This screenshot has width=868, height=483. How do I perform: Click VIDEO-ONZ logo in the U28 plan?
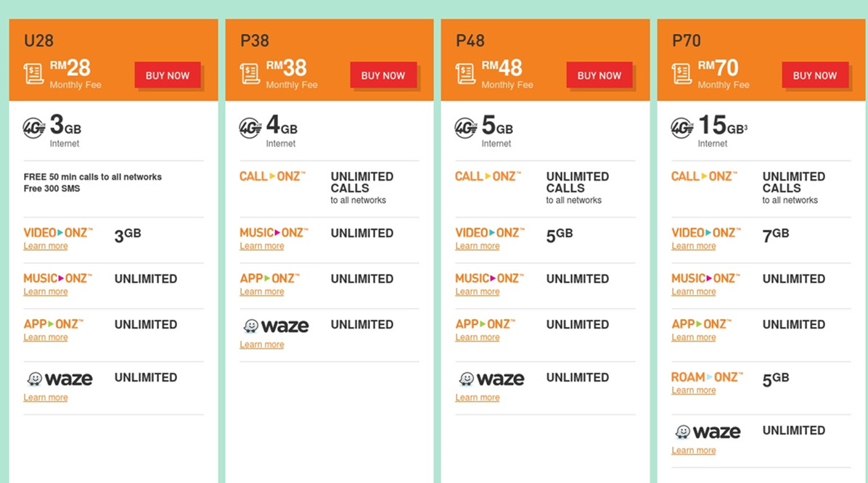click(x=57, y=233)
